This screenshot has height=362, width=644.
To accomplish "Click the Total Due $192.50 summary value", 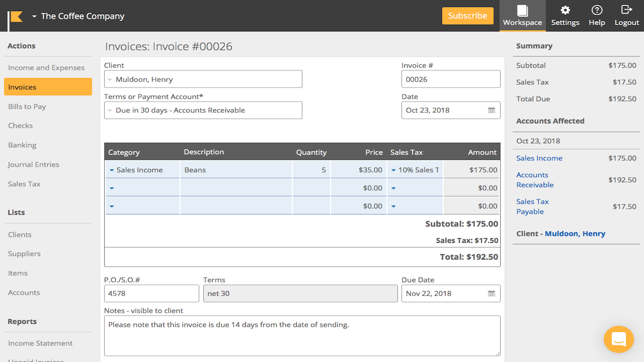I will 622,99.
